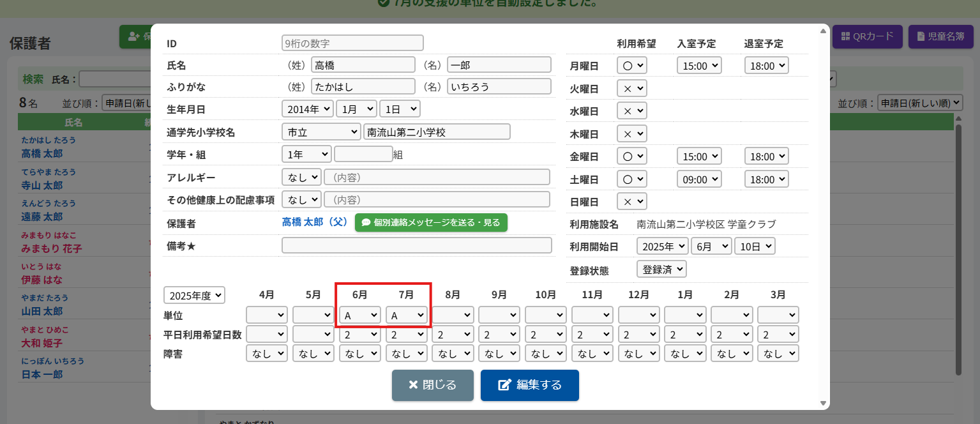Open the 金曜日 退室予定 time dropdown
The height and width of the screenshot is (424, 980).
[766, 156]
